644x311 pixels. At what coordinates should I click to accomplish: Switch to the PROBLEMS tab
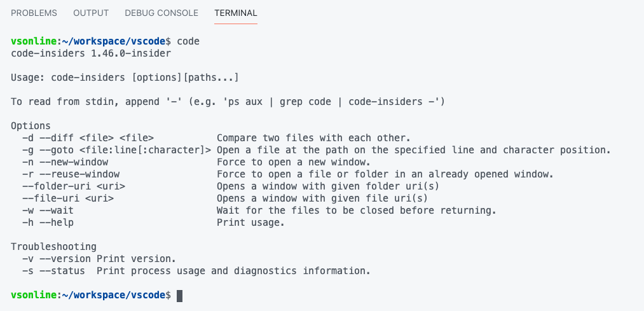pos(34,13)
